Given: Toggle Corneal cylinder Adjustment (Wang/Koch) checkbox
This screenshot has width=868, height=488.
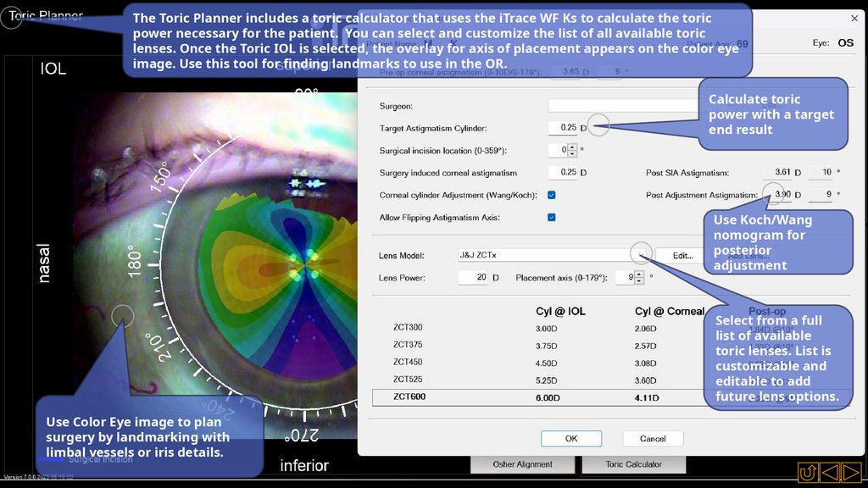Looking at the screenshot, I should [551, 195].
